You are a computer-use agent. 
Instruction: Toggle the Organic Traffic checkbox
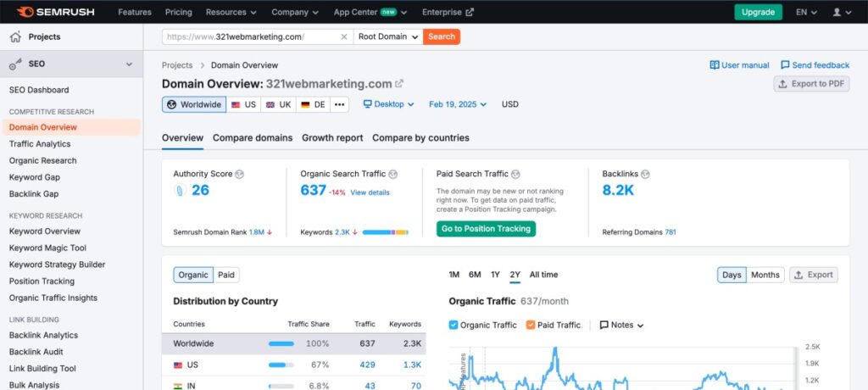(453, 326)
